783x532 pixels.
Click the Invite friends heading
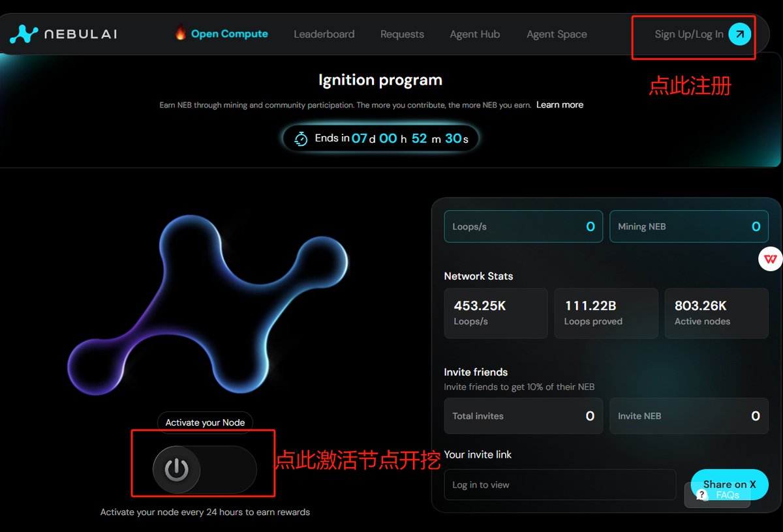coord(476,372)
